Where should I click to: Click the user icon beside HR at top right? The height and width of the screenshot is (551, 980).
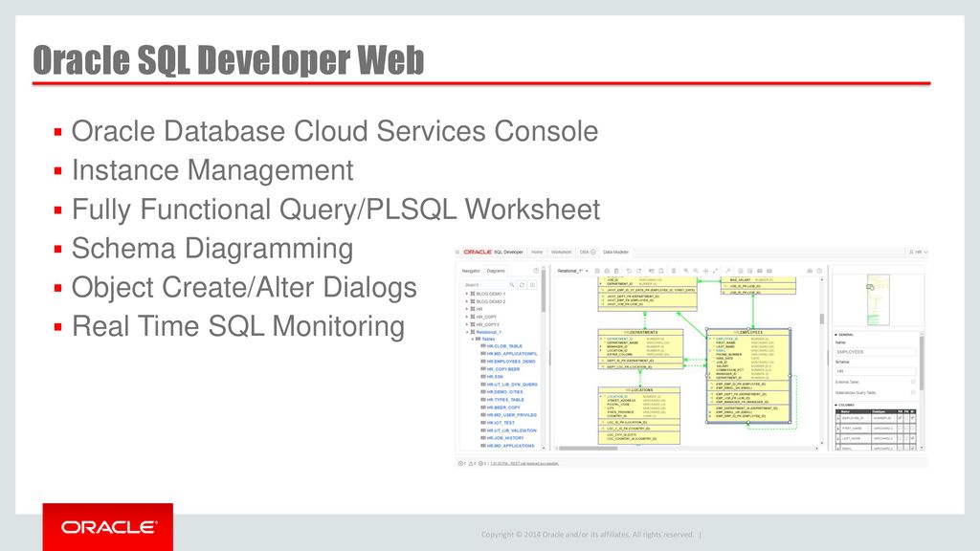pyautogui.click(x=911, y=252)
